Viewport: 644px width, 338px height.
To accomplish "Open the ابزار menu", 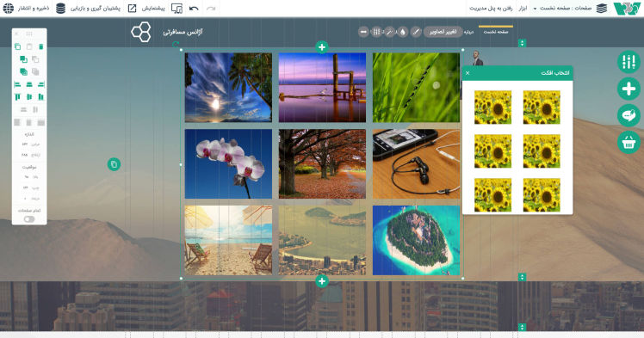I will [523, 9].
